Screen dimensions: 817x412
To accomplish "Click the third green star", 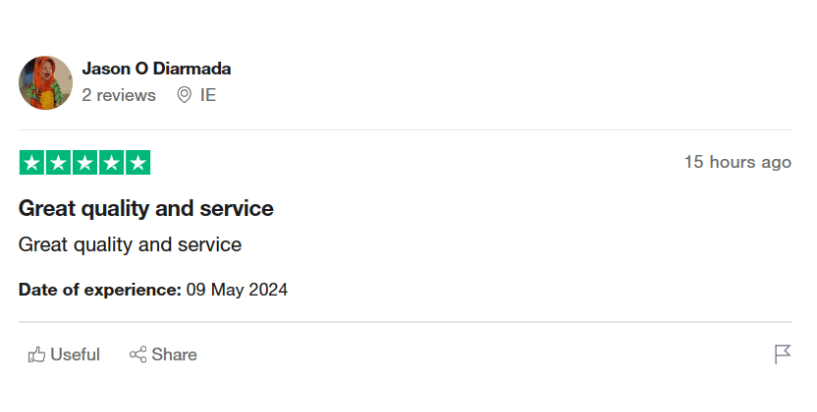I will tap(85, 162).
